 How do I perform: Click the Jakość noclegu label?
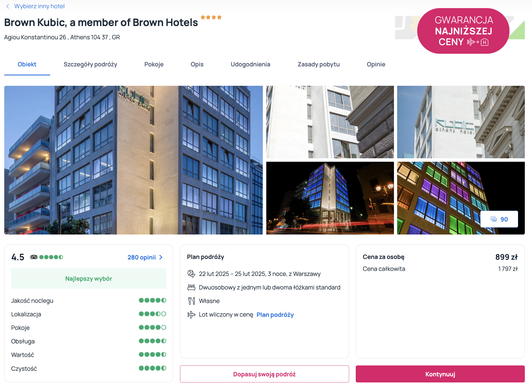coord(32,301)
